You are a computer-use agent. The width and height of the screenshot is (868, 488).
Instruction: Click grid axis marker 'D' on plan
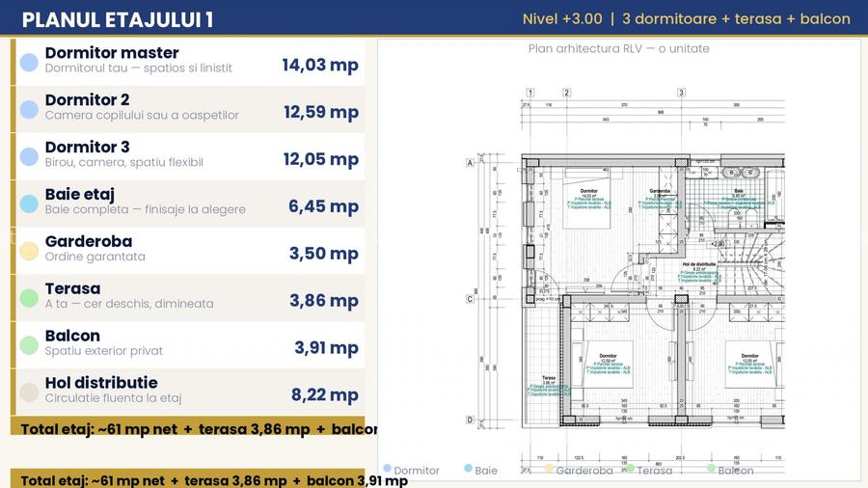470,420
